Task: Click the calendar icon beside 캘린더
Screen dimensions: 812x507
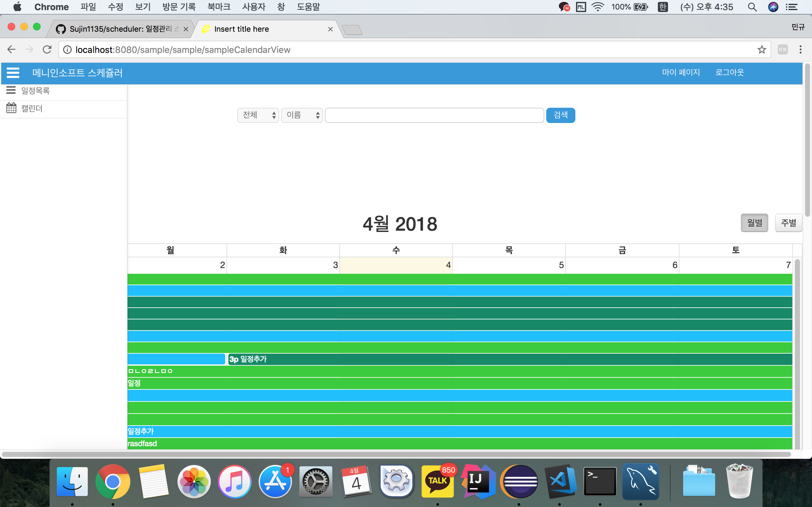Action: click(11, 108)
